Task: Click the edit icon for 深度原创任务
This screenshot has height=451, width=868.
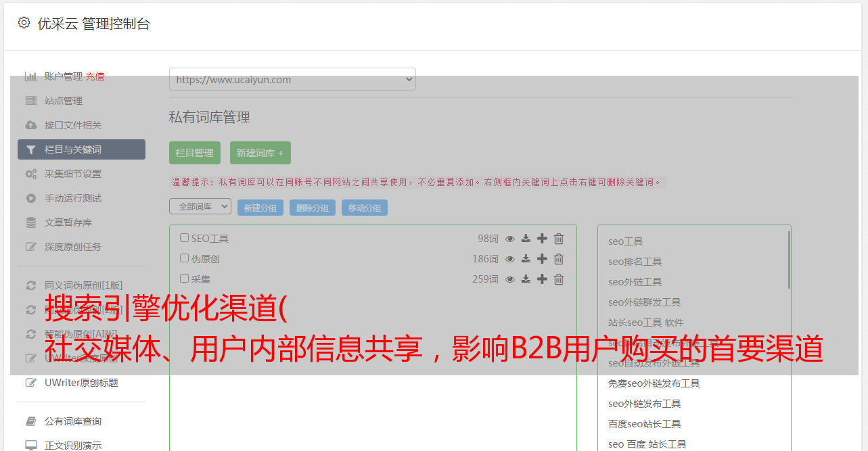Action: [x=31, y=247]
